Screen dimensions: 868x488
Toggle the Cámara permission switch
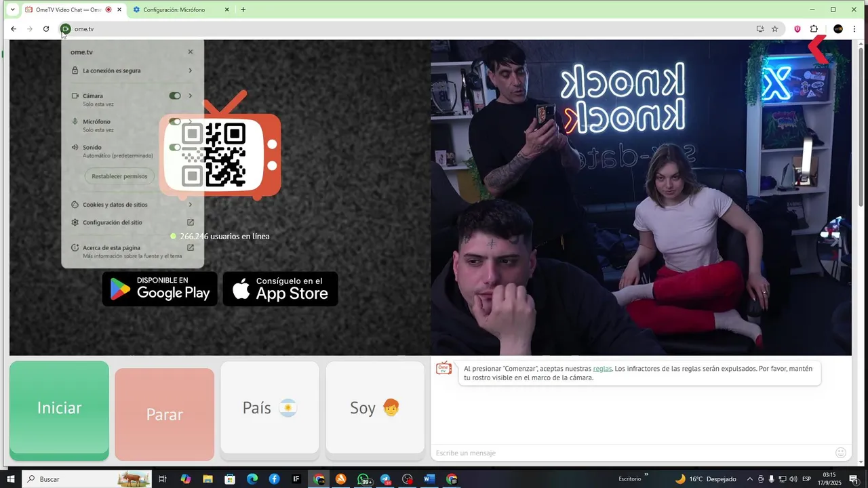pos(175,96)
